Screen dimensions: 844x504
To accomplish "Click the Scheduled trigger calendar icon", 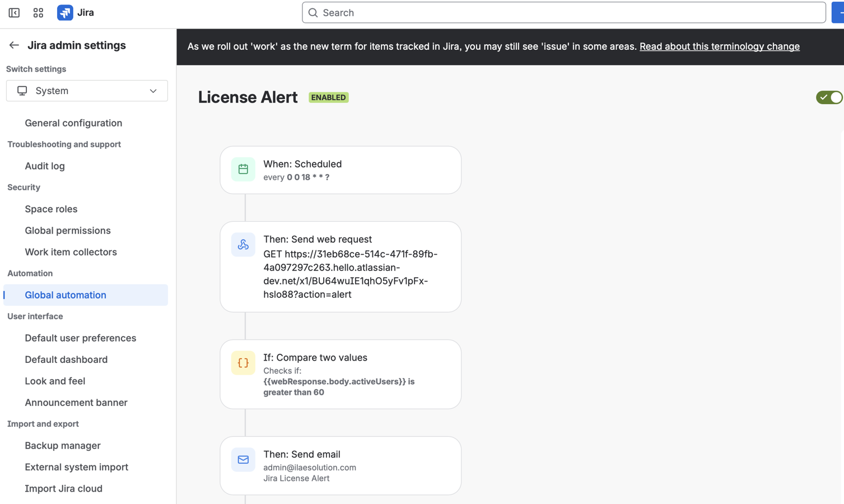I will (243, 169).
